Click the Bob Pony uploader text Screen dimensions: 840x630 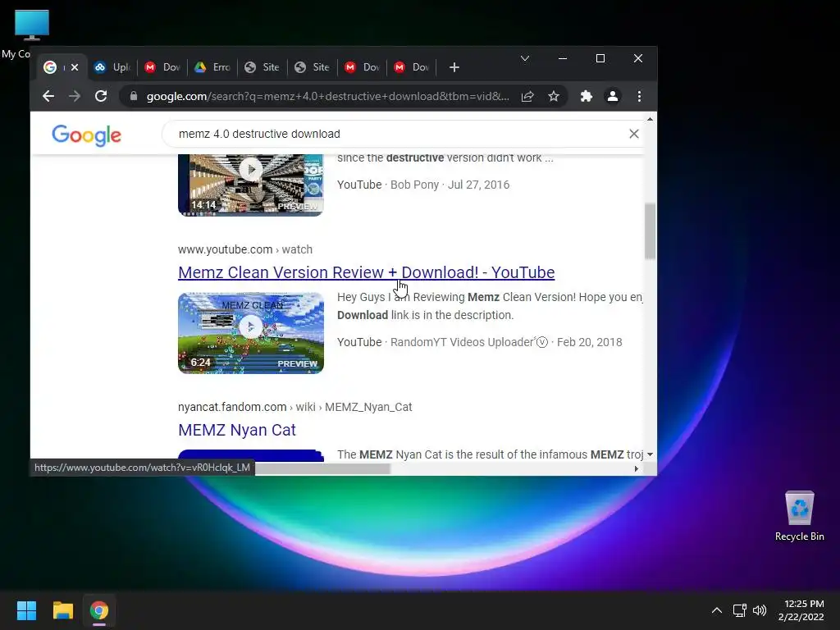click(414, 185)
